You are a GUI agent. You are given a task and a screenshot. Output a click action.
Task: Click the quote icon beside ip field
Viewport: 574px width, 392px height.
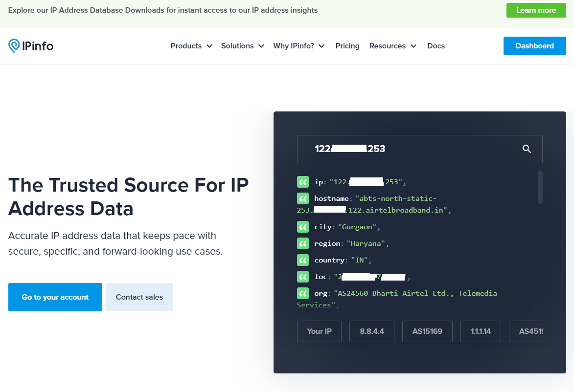tap(303, 182)
